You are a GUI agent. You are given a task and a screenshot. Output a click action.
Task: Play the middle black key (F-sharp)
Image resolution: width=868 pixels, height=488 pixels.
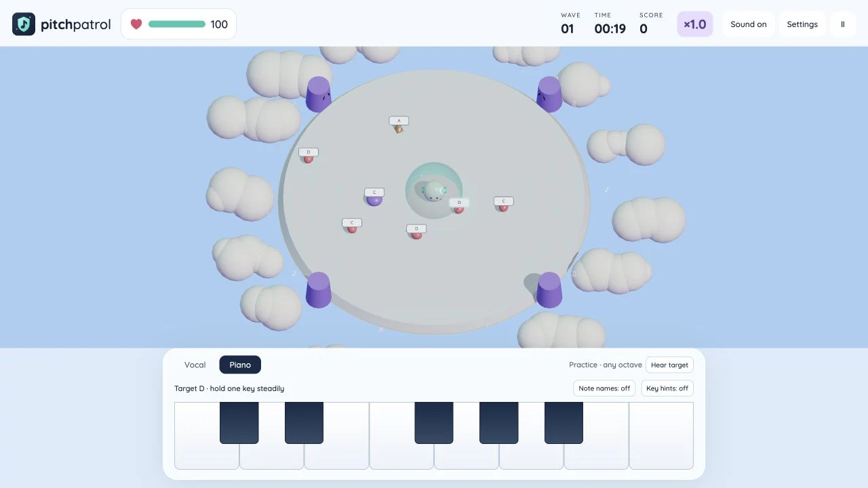click(x=434, y=423)
